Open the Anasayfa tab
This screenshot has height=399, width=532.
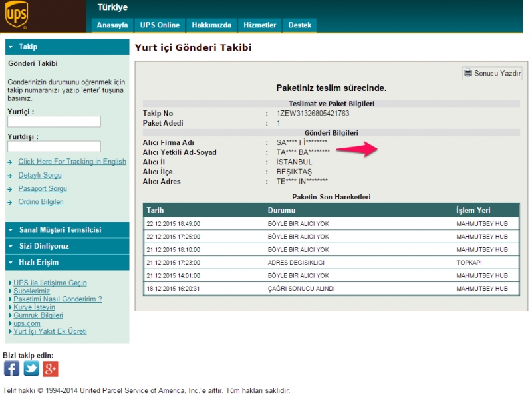[x=112, y=25]
